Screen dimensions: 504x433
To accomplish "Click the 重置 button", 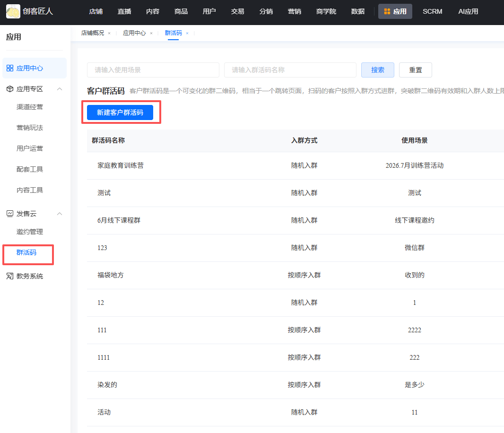I will [415, 70].
